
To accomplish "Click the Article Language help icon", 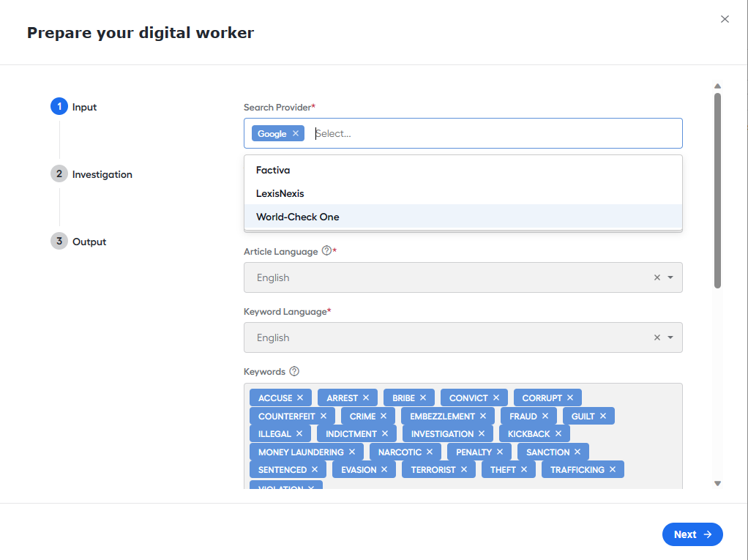I will pyautogui.click(x=326, y=251).
